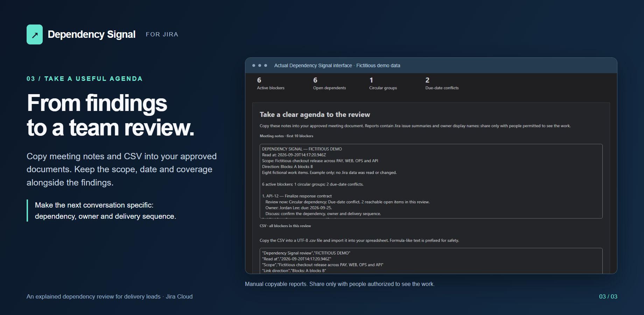Click the instruction "Copy these notes into your approved meeting document"
This screenshot has width=644, height=315.
415,126
